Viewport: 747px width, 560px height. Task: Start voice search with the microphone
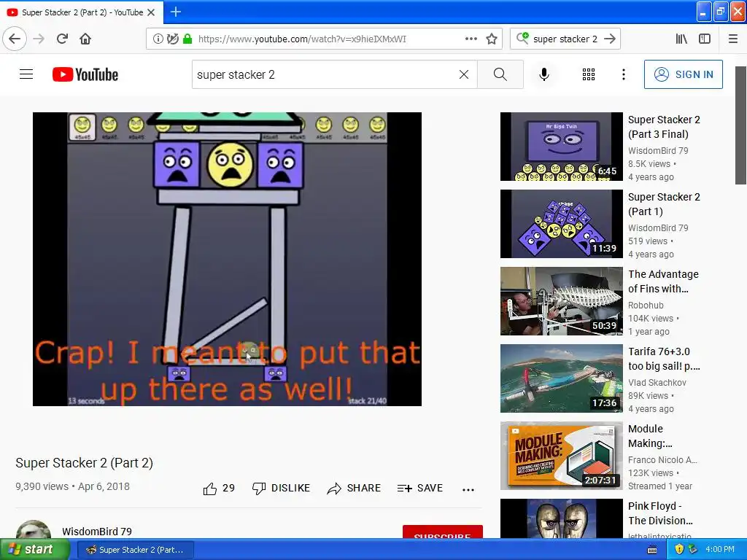[x=544, y=74]
